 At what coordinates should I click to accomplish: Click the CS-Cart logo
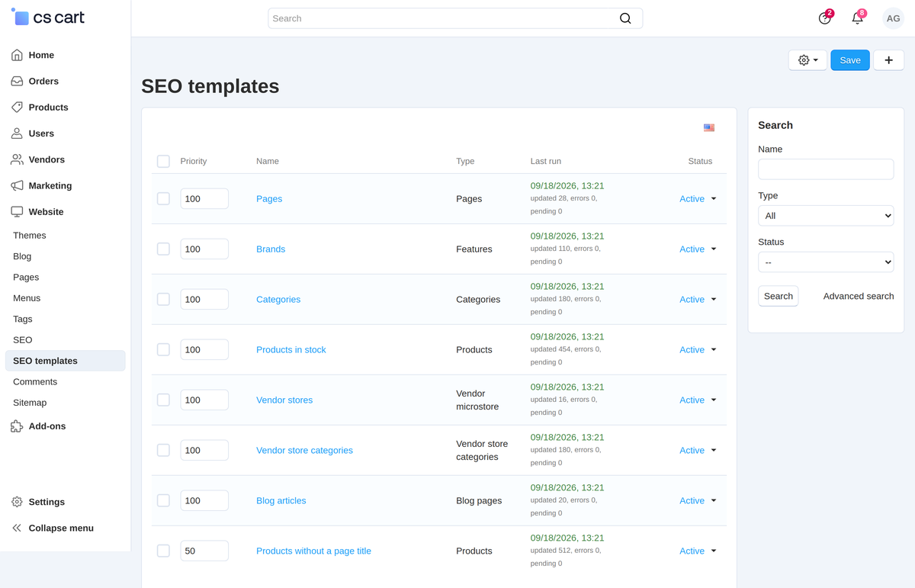coord(47,18)
